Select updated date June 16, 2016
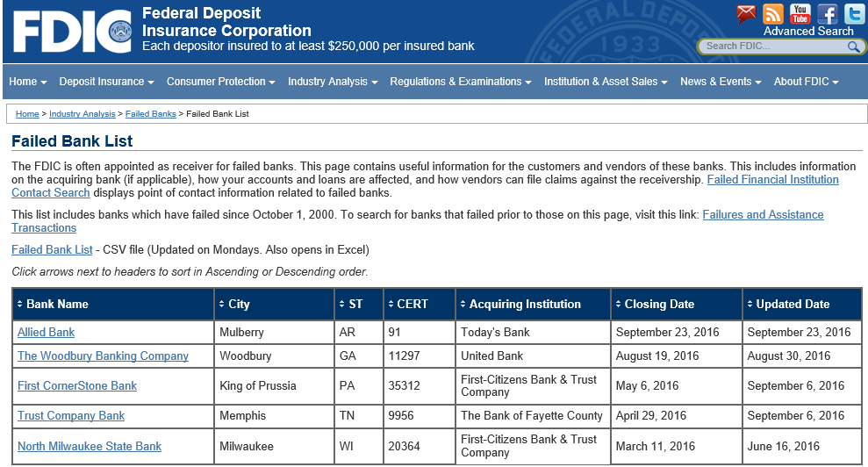Image resolution: width=868 pixels, height=467 pixels. click(802, 447)
